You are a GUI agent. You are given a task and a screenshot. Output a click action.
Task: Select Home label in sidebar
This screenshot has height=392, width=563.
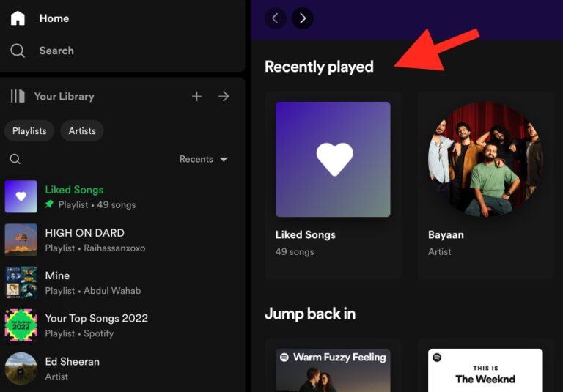(54, 18)
